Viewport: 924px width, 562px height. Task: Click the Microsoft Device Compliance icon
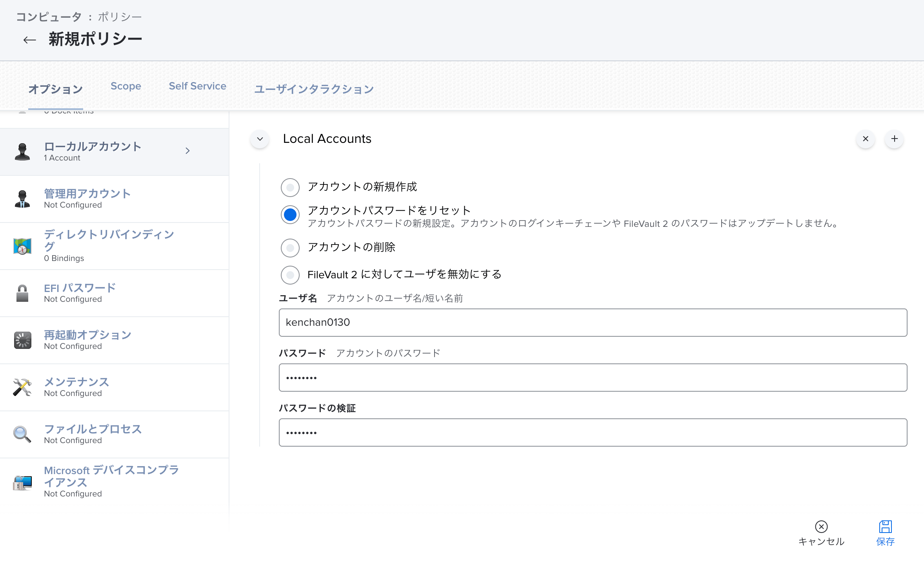22,482
